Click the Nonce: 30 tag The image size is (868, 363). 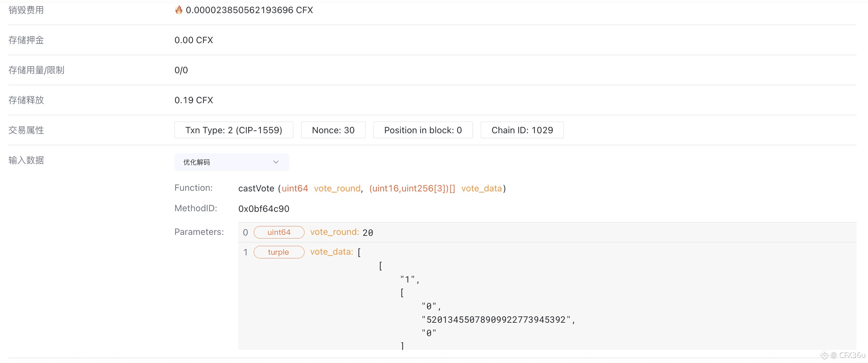[x=333, y=130]
